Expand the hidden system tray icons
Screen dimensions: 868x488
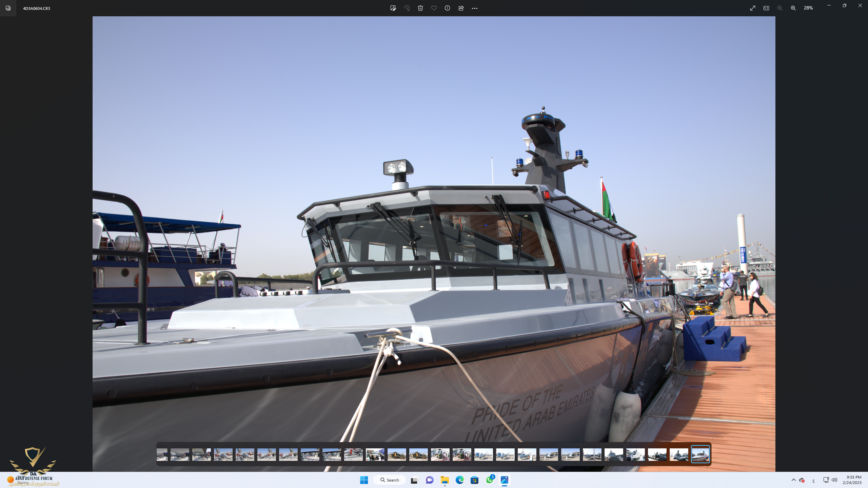click(x=793, y=480)
